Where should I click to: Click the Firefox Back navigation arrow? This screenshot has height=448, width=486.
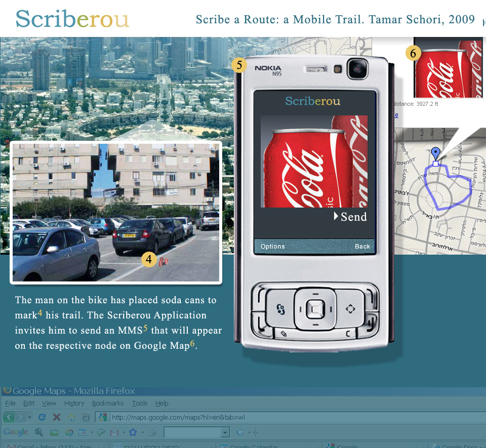coord(9,417)
